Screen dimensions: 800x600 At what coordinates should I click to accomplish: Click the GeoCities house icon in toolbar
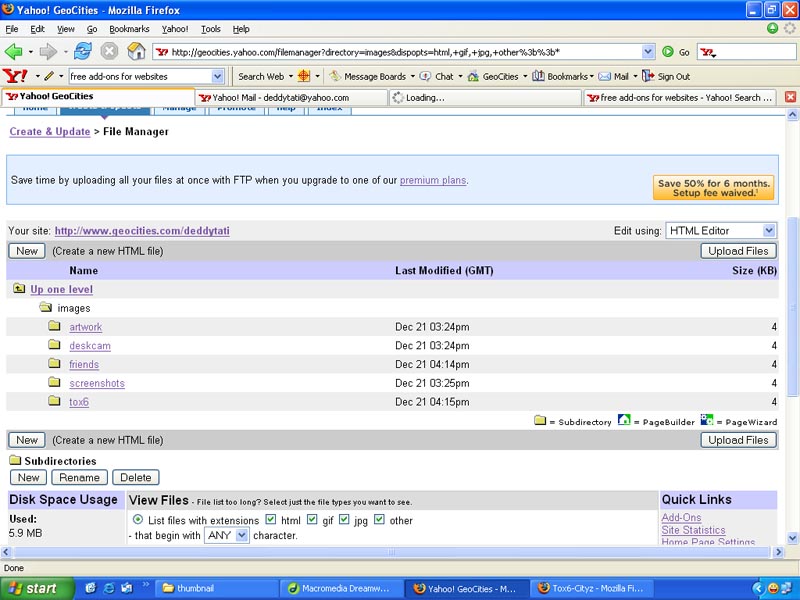click(x=473, y=77)
